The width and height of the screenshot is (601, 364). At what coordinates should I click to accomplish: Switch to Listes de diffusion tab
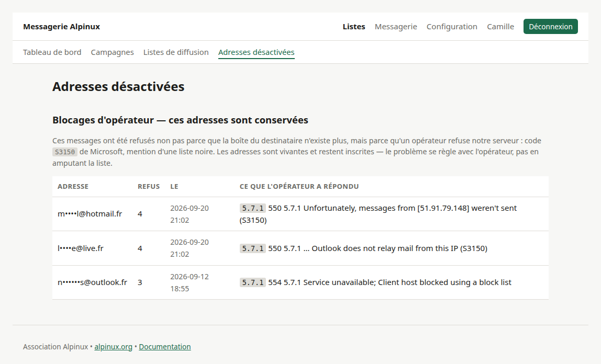click(x=176, y=52)
